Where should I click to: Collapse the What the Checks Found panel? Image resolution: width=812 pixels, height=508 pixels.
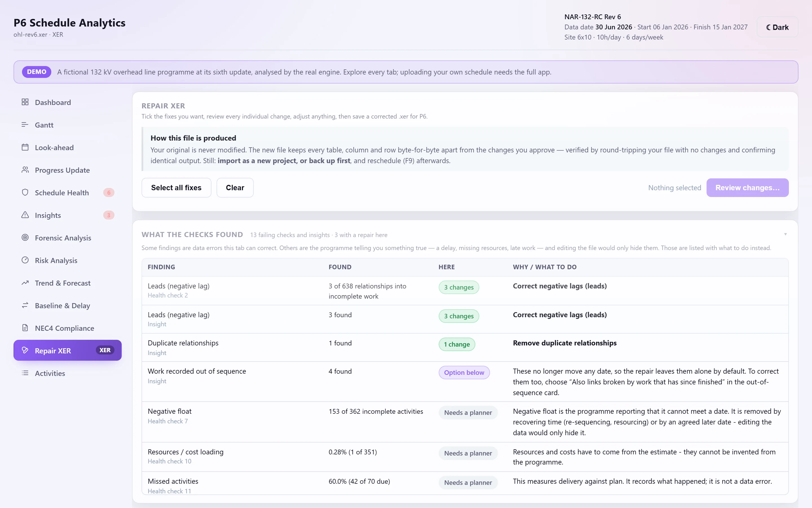(785, 234)
